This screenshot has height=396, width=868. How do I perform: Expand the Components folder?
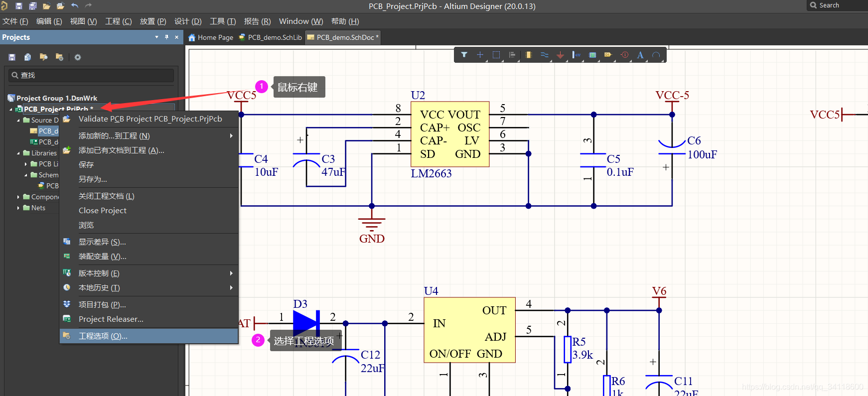pyautogui.click(x=18, y=197)
